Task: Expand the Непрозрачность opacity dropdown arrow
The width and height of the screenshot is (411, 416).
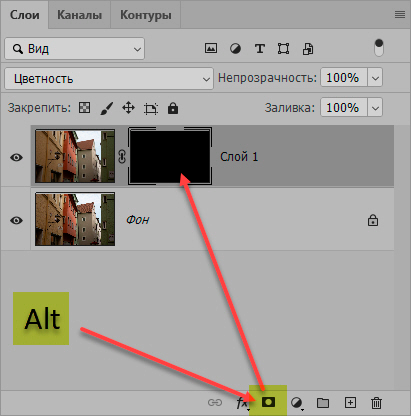Action: click(375, 78)
